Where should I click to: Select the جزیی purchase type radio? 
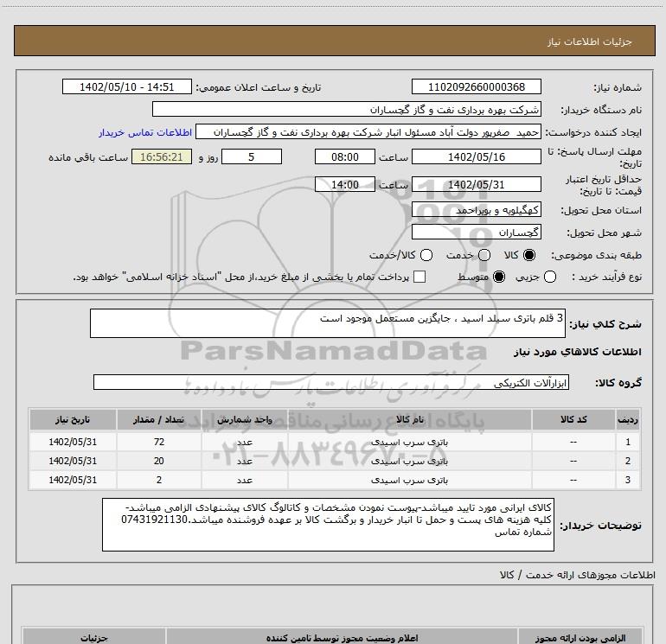(x=550, y=277)
